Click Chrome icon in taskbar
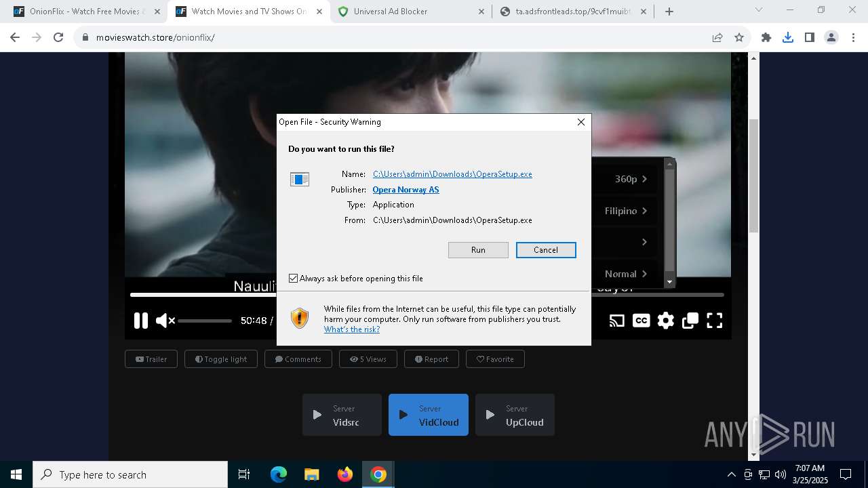This screenshot has width=868, height=488. pyautogui.click(x=378, y=474)
